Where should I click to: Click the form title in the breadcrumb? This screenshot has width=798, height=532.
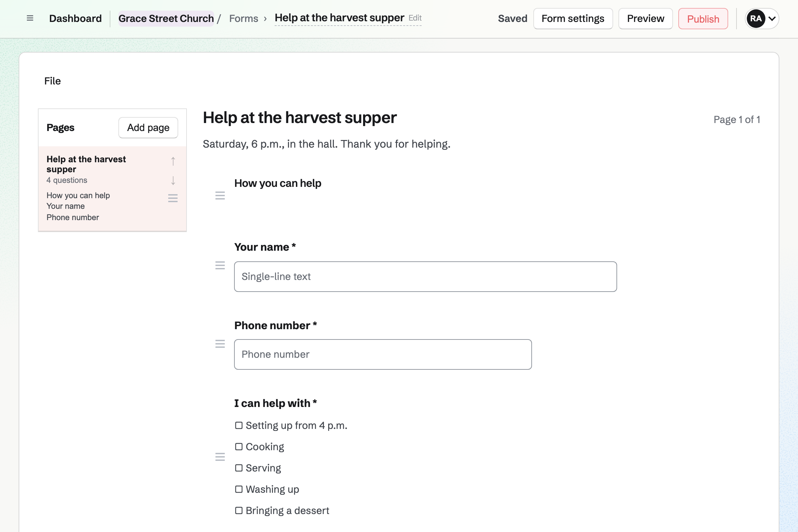[x=339, y=18]
